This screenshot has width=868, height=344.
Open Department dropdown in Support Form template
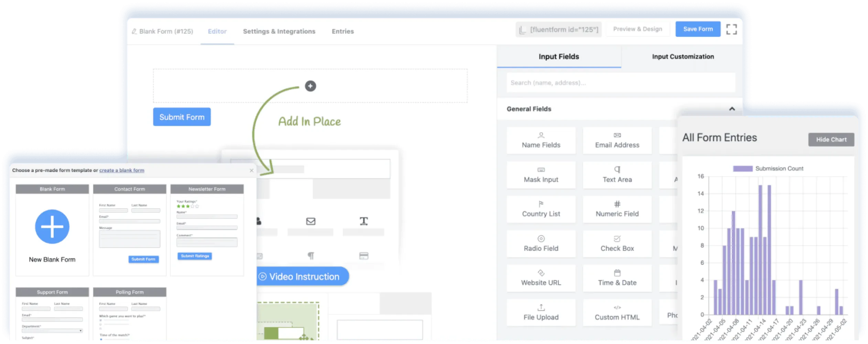(x=52, y=331)
